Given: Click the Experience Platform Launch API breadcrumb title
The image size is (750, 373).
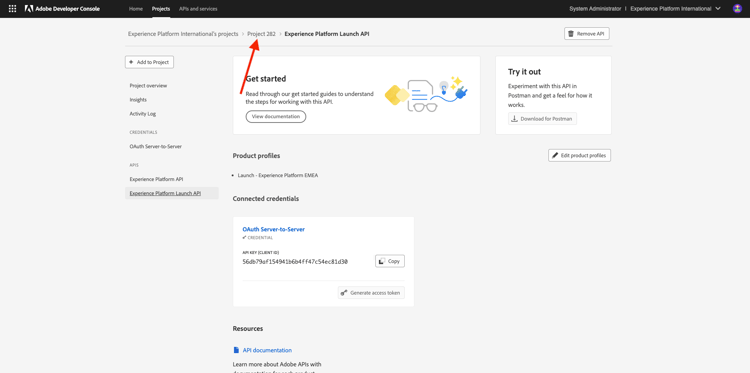Looking at the screenshot, I should [327, 34].
